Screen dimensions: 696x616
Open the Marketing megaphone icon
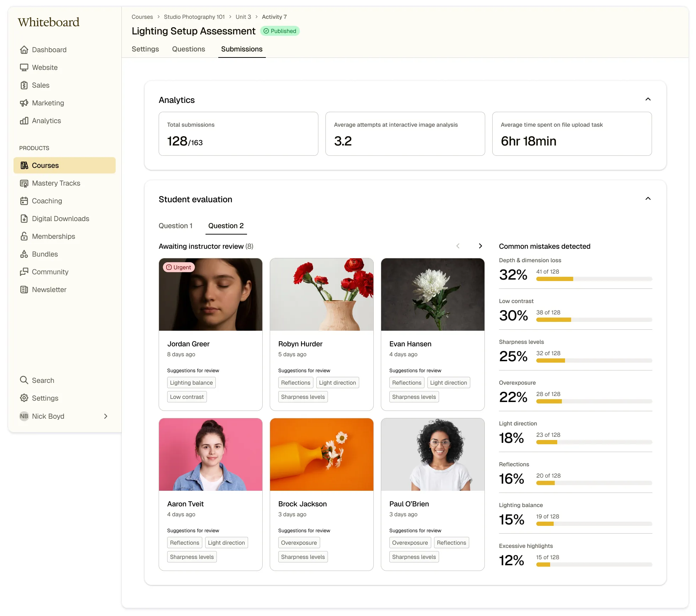pyautogui.click(x=24, y=103)
